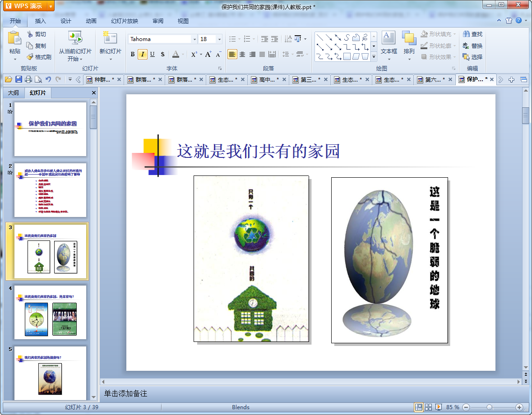Click the New Slide (新幻灯片) icon

110,38
